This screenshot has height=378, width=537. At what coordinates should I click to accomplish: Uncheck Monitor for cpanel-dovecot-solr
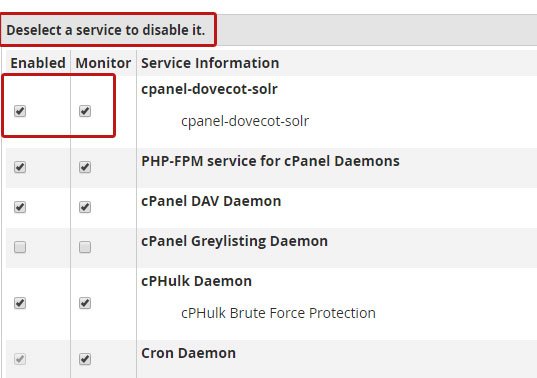(x=85, y=111)
